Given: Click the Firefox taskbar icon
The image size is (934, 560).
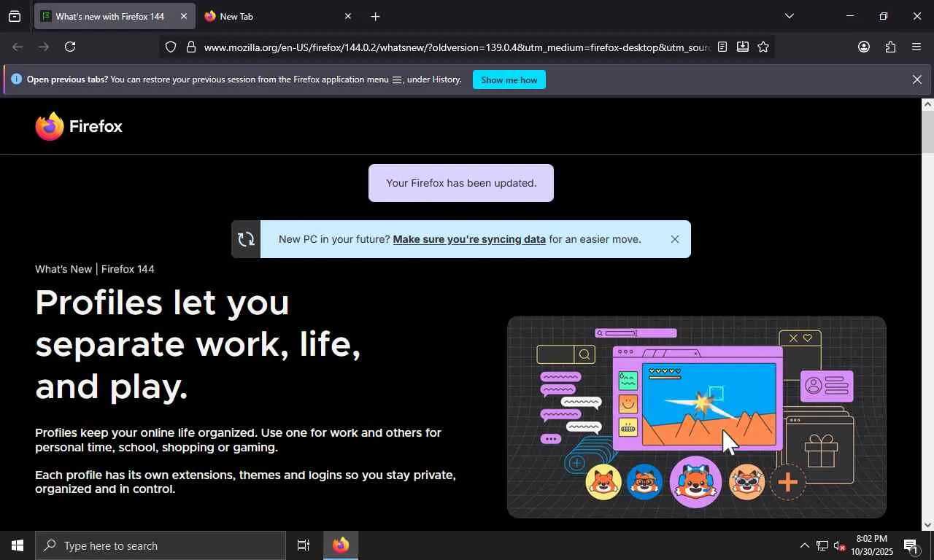Looking at the screenshot, I should [341, 545].
